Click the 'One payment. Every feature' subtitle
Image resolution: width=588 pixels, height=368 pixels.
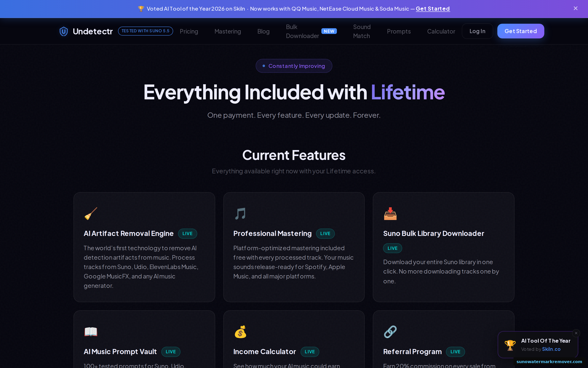294,115
